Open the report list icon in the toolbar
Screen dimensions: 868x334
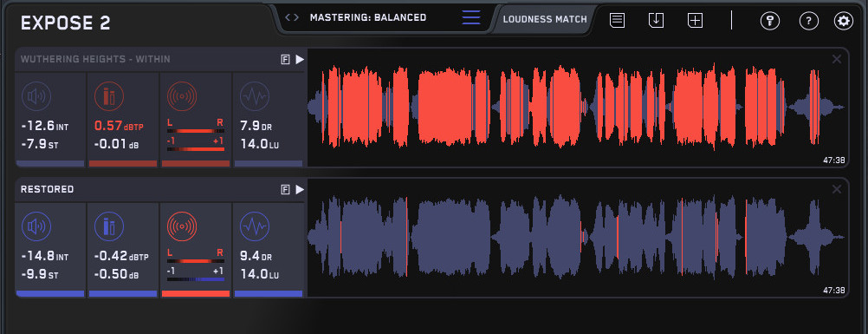618,21
